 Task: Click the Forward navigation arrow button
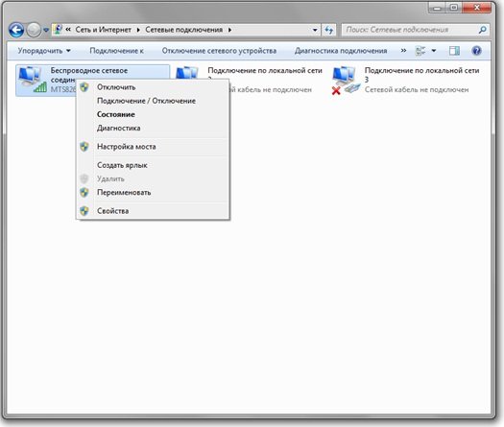pyautogui.click(x=34, y=30)
